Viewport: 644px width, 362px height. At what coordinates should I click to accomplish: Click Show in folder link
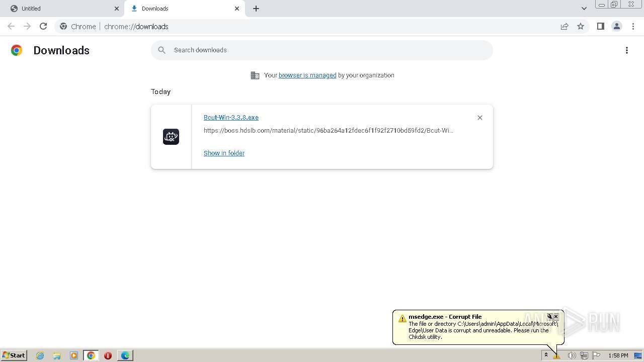224,153
